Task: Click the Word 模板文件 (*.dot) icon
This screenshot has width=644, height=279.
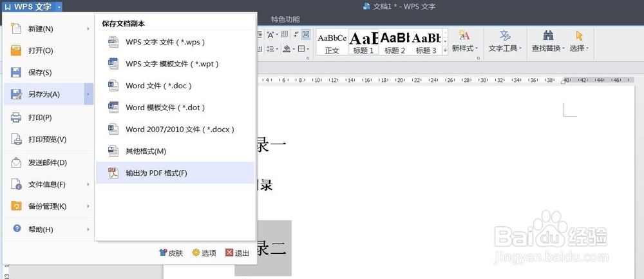Action: point(113,107)
